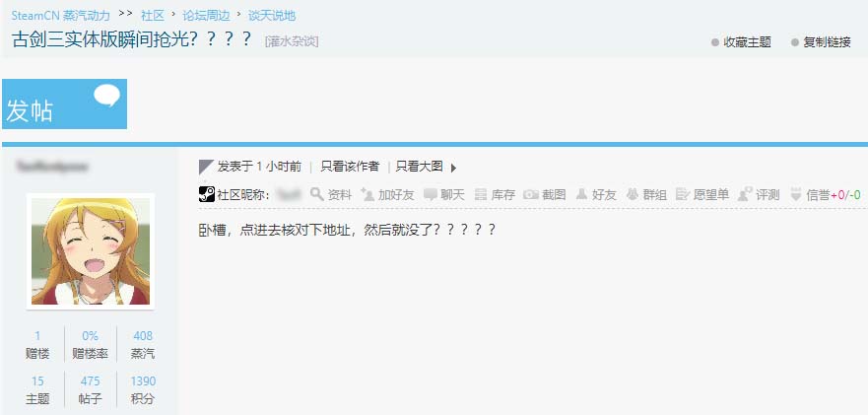This screenshot has height=415, width=868.
Task: Go to 社区 in the breadcrumb
Action: 153,16
